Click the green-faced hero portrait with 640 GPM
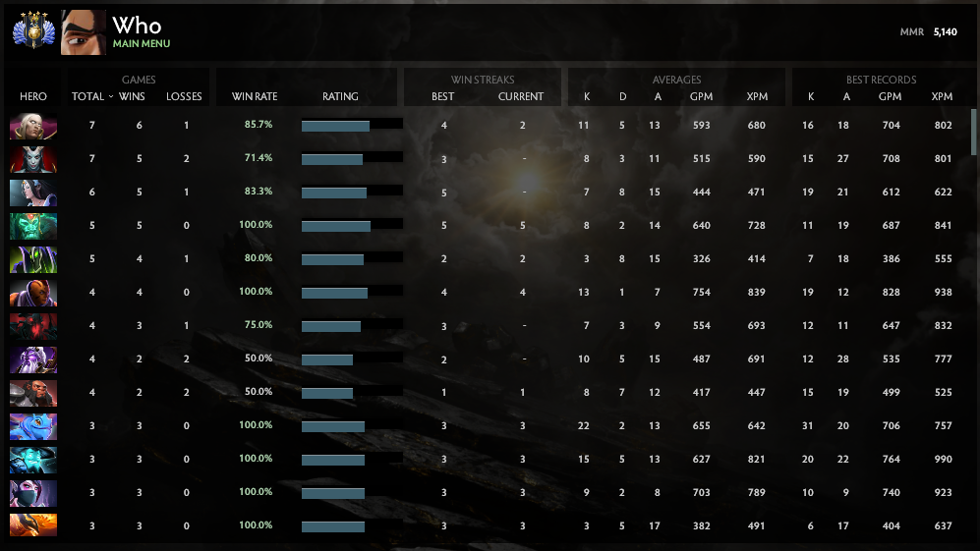This screenshot has width=980, height=551. click(33, 226)
